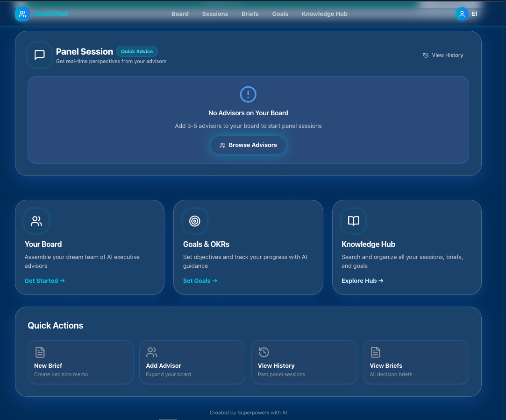
Task: Click the Explore Hub link
Action: [363, 281]
